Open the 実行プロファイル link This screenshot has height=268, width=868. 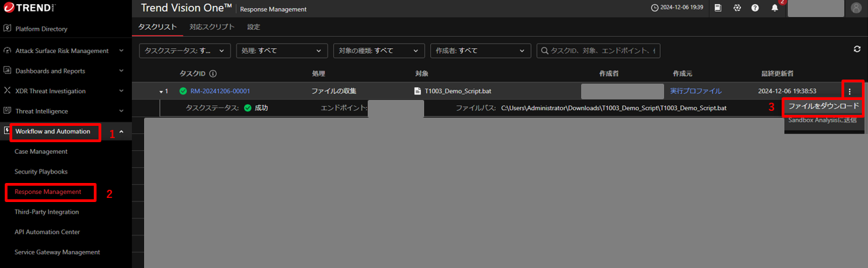click(x=696, y=91)
